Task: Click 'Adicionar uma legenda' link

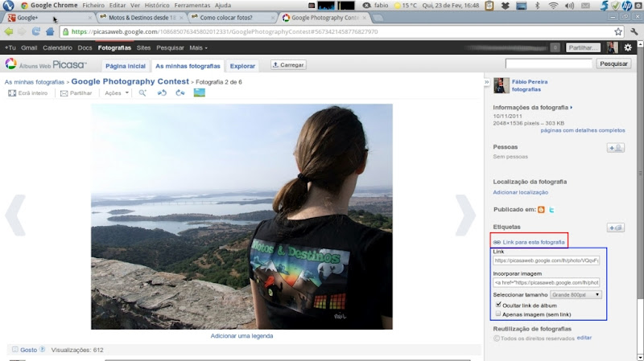Action: pos(242,335)
